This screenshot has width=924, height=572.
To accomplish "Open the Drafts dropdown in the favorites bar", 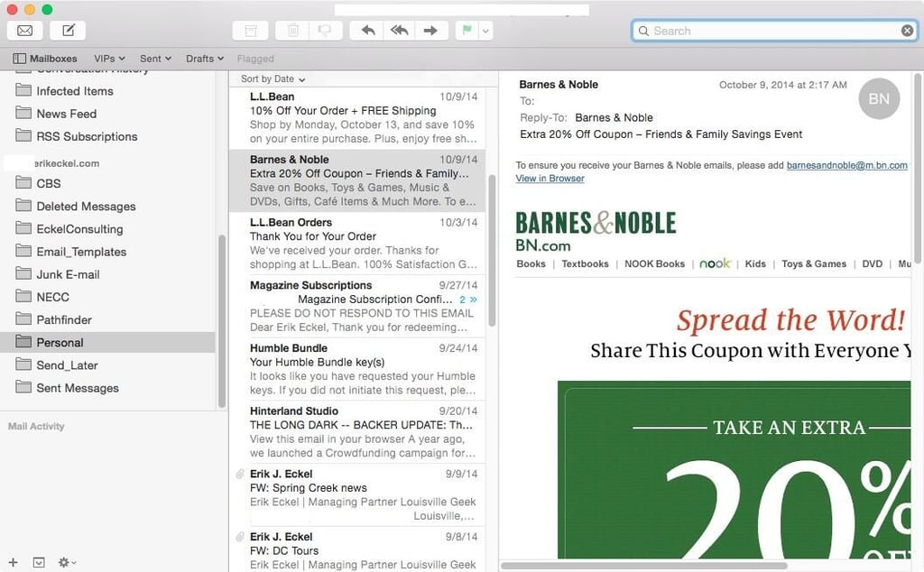I will (205, 59).
